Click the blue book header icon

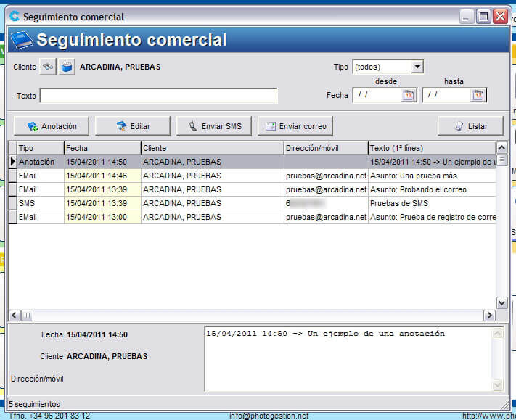point(21,40)
